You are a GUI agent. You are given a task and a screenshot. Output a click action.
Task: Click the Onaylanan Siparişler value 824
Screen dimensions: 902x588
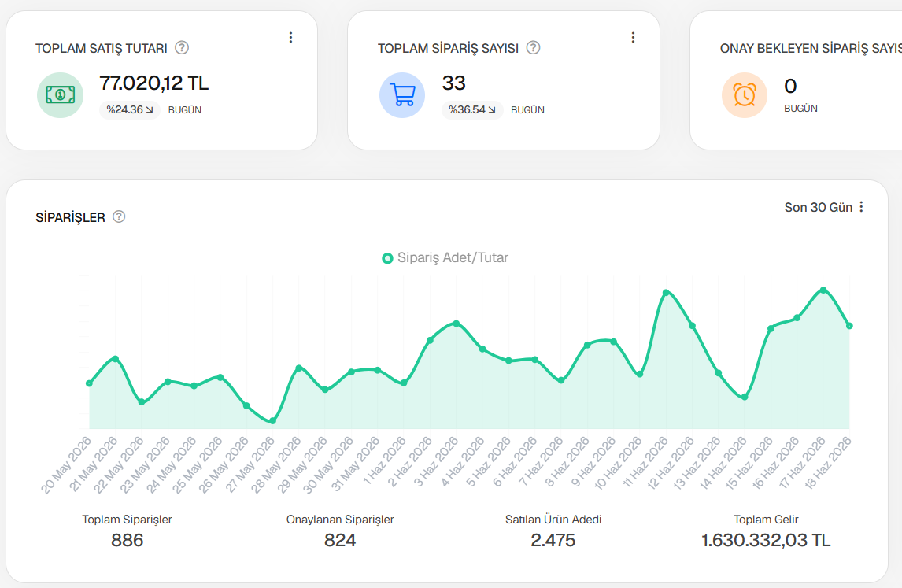click(340, 540)
